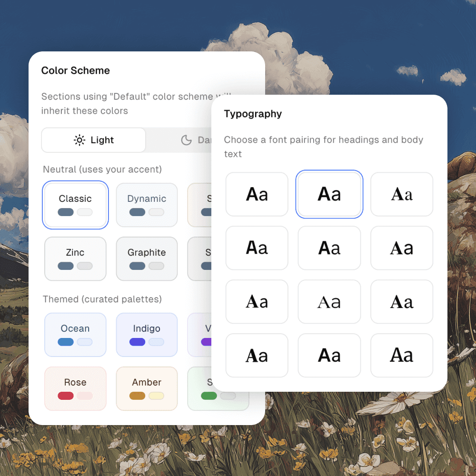This screenshot has height=476, width=476.
Task: Click the moon icon for Dark mode
Action: 186,140
